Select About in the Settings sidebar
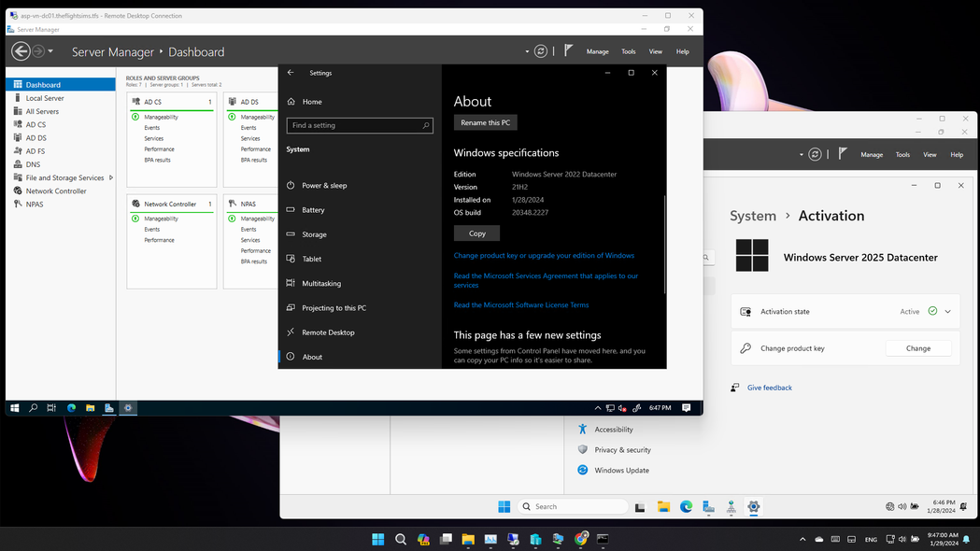The image size is (980, 551). click(x=360, y=357)
